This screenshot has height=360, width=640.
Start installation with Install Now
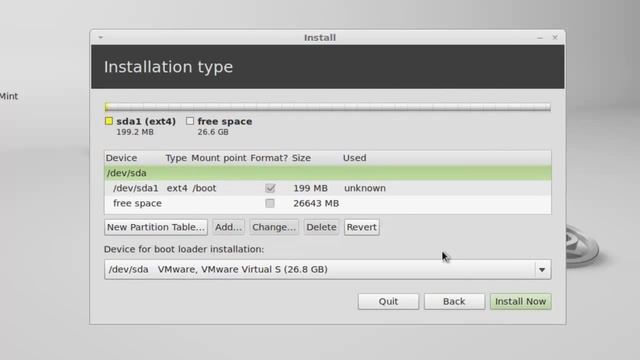click(x=520, y=301)
